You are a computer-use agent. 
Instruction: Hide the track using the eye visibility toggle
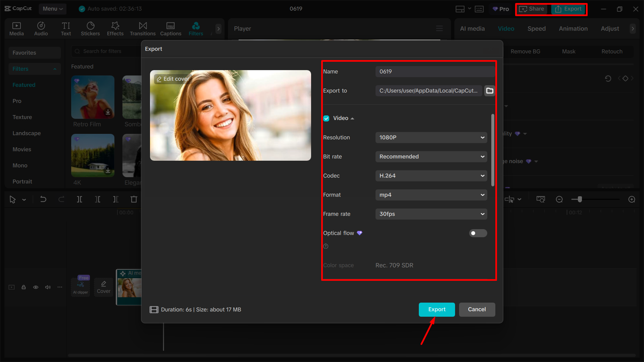pos(36,287)
